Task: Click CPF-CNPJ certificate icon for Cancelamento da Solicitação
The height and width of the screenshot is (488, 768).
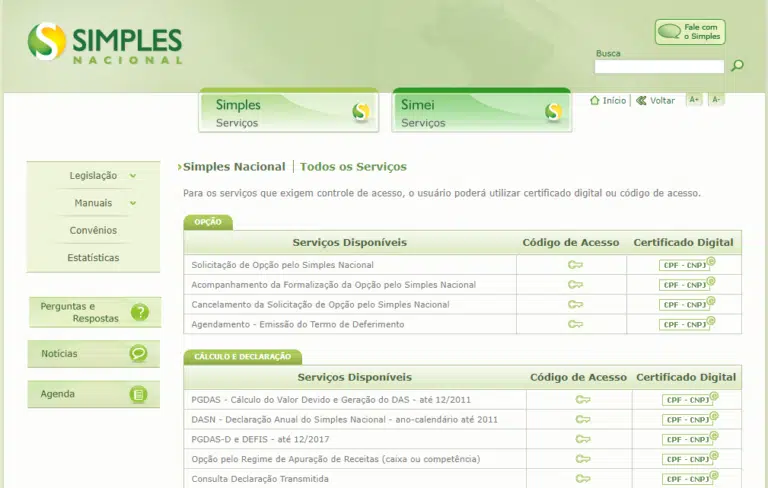Action: tap(687, 304)
